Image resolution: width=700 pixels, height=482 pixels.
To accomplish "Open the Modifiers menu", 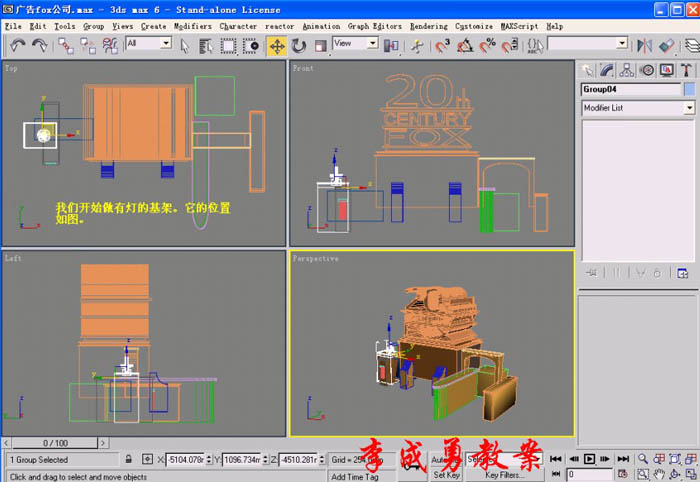I will click(x=192, y=26).
